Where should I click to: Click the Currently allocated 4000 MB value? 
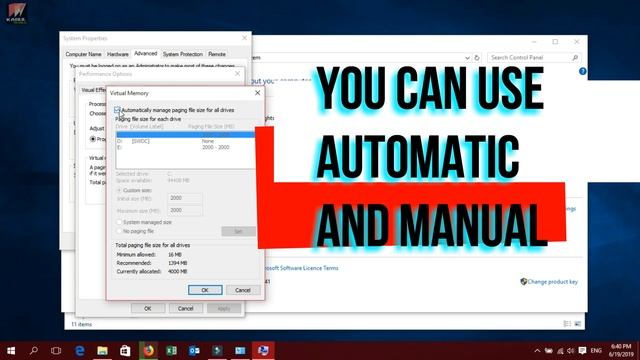coord(178,271)
